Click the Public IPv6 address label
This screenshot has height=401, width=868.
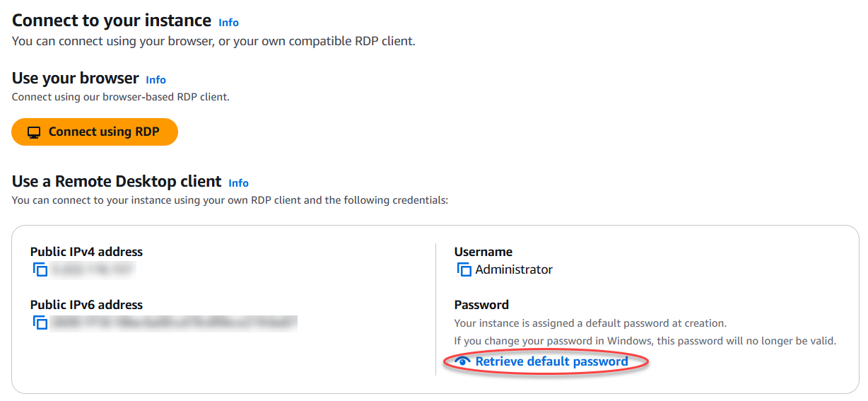(x=86, y=305)
